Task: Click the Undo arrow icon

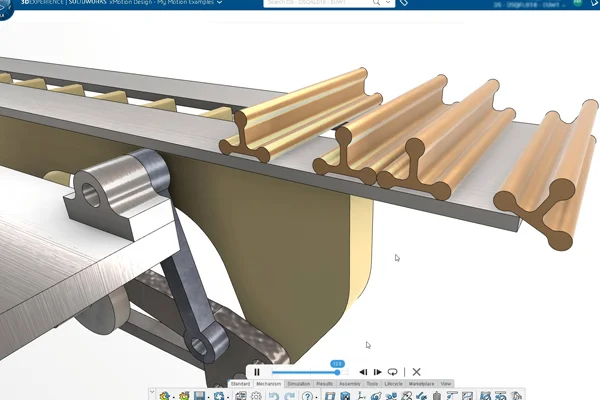Action: pos(273,396)
